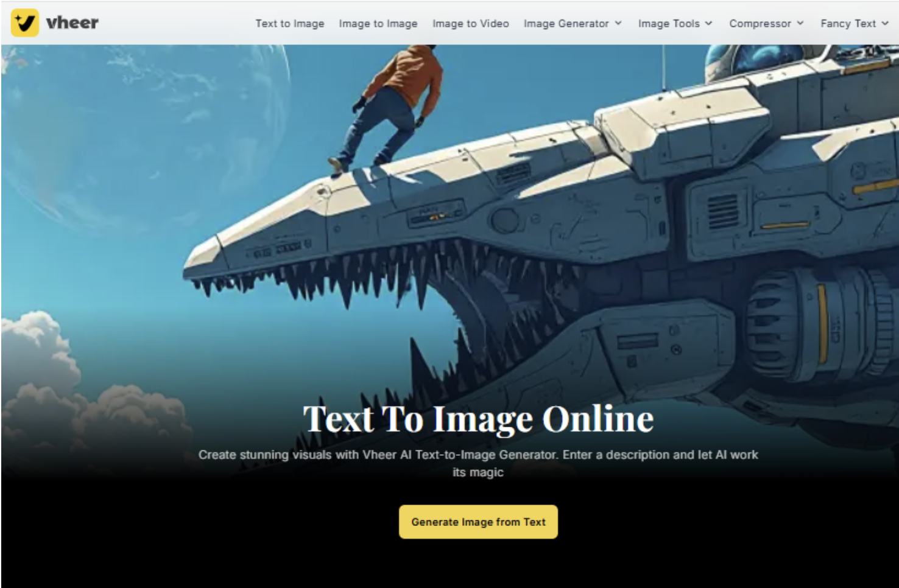Image resolution: width=899 pixels, height=588 pixels.
Task: Navigate to Image to Video
Action: click(470, 24)
